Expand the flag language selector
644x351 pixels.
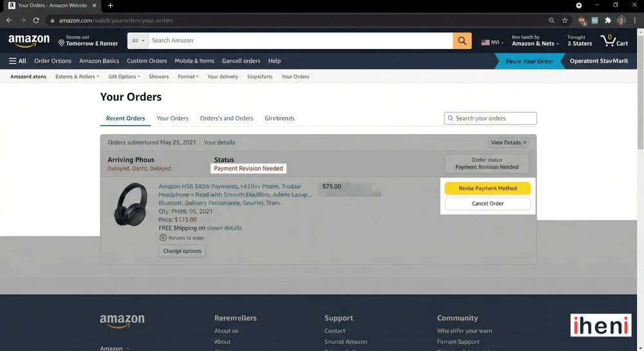[x=493, y=43]
